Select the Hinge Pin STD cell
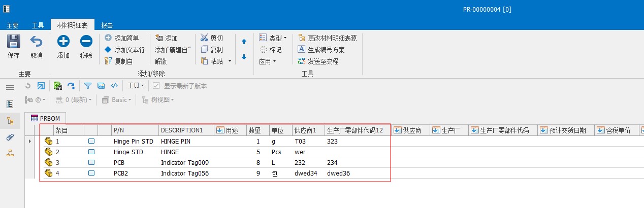This screenshot has height=208, width=644. tap(135, 142)
